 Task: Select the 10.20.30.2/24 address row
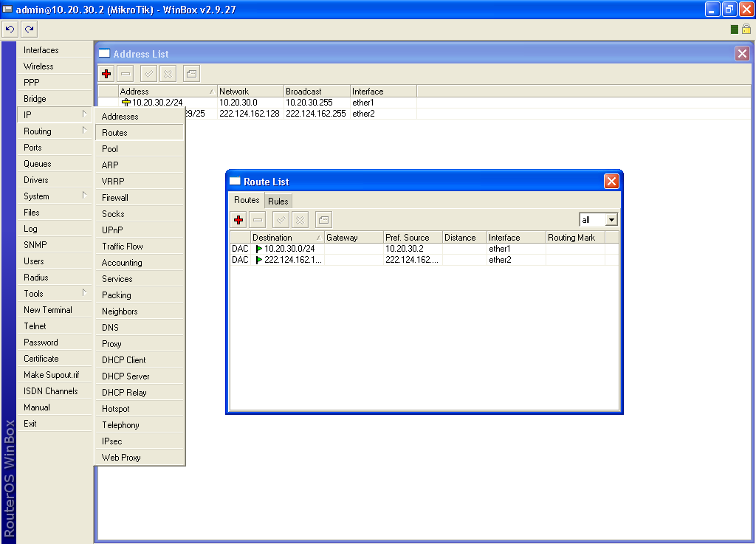(425, 102)
